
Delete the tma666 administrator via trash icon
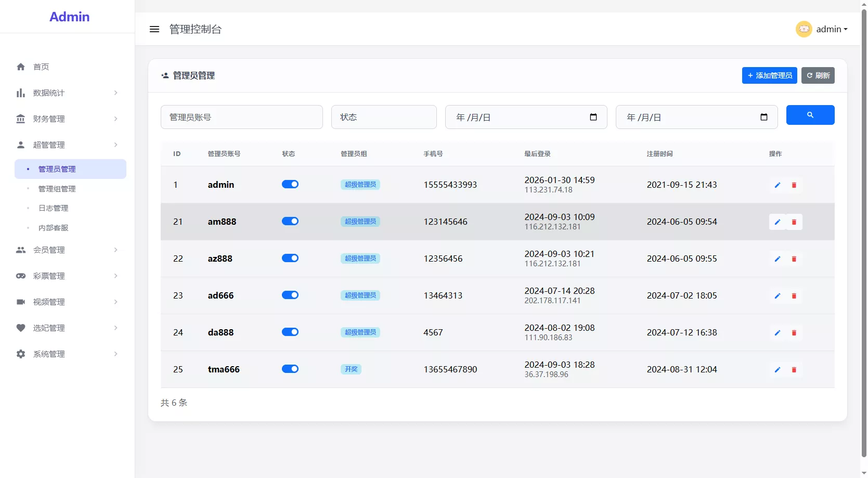[x=794, y=370]
